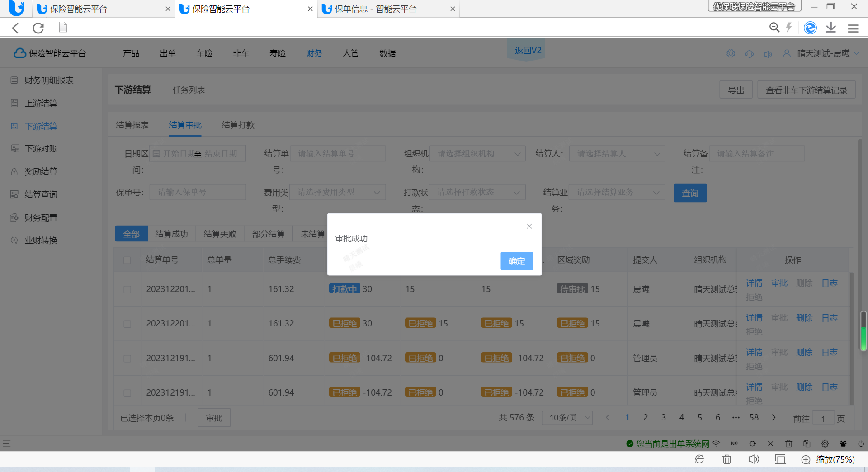
Task: Click the user avatar icon
Action: [x=787, y=53]
